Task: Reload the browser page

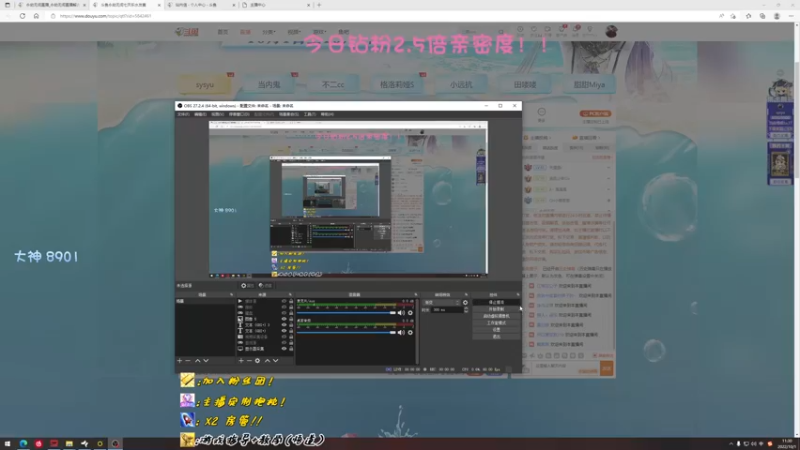Action: 22,16
